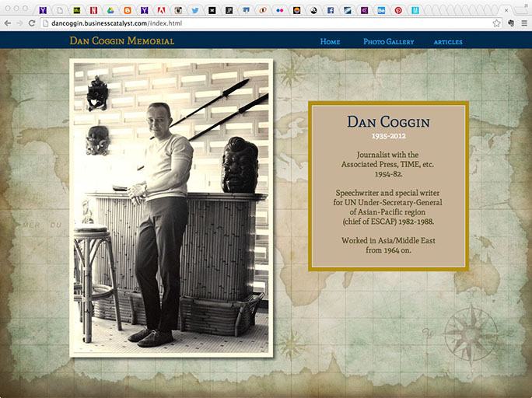The image size is (532, 398).
Task: Open the Blogger pinned tab
Action: pos(128,10)
